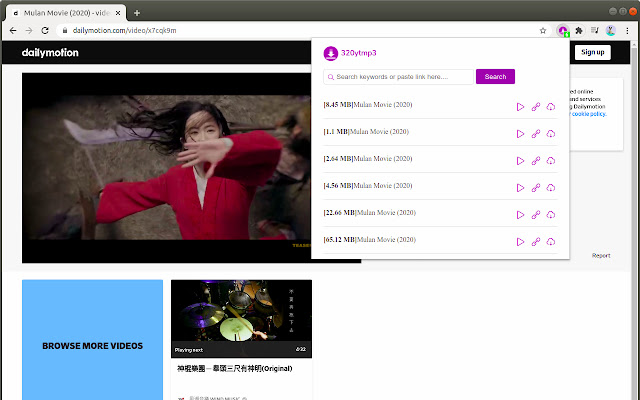This screenshot has height=400, width=640.
Task: Open the media control toolbar icon
Action: click(x=595, y=31)
